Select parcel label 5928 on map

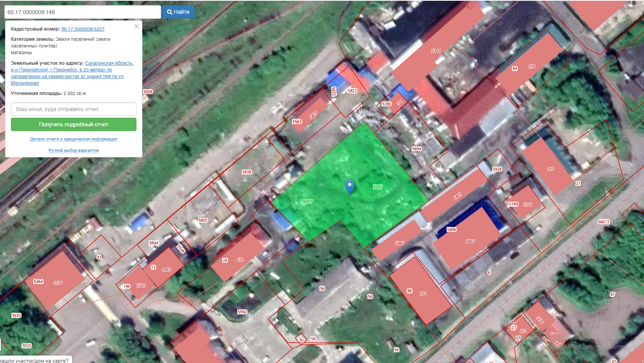[497, 169]
